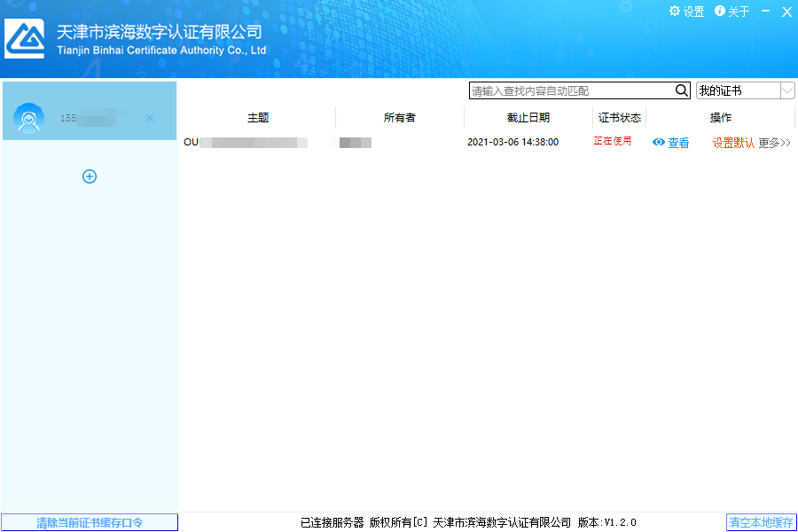The image size is (798, 532).
Task: Expand 更多>> options for certificate
Action: coord(774,143)
